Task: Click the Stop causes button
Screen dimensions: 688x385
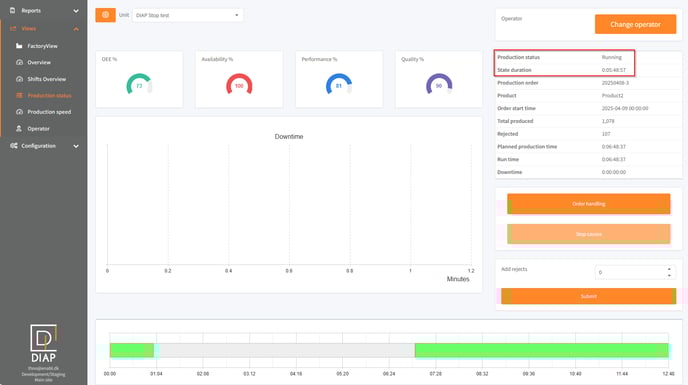Action: coord(588,234)
